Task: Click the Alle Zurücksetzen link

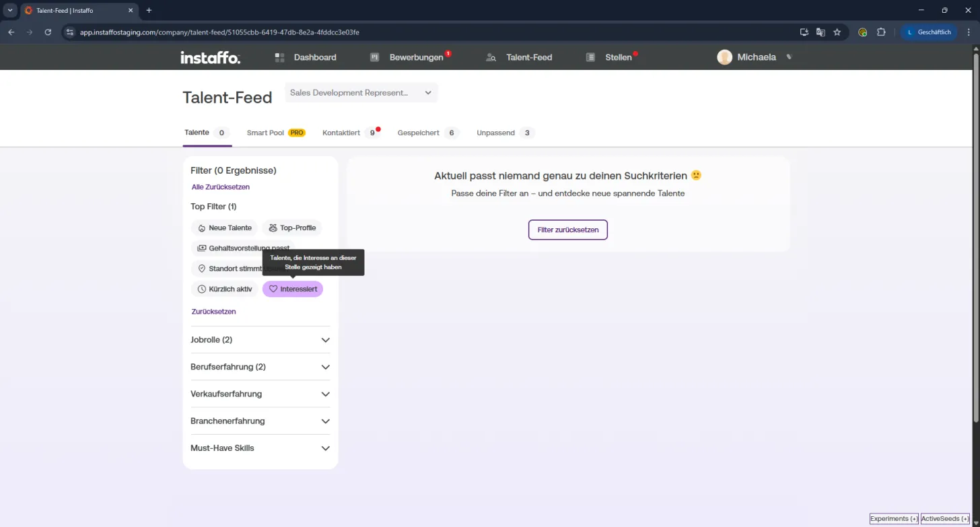Action: 221,187
